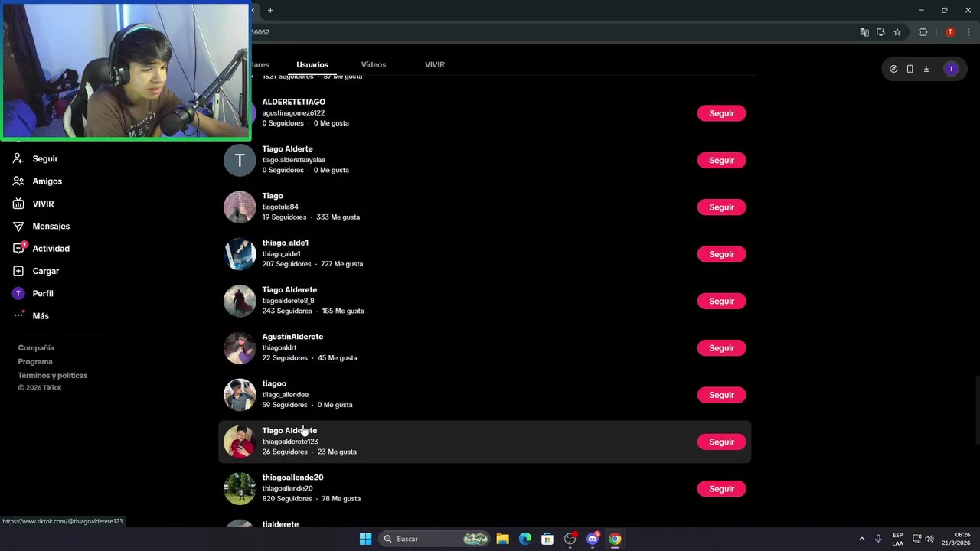The image size is (980, 551).
Task: Open the Windows Start menu
Action: pos(365,539)
